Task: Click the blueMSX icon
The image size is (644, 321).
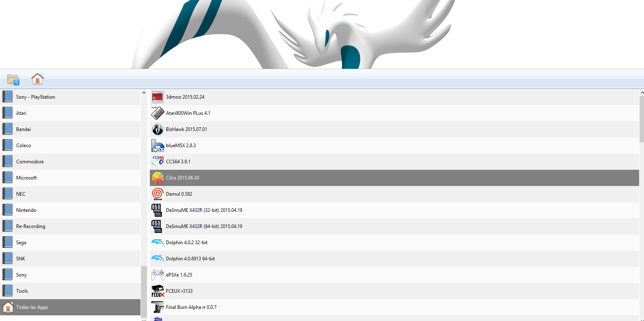Action: (x=157, y=146)
